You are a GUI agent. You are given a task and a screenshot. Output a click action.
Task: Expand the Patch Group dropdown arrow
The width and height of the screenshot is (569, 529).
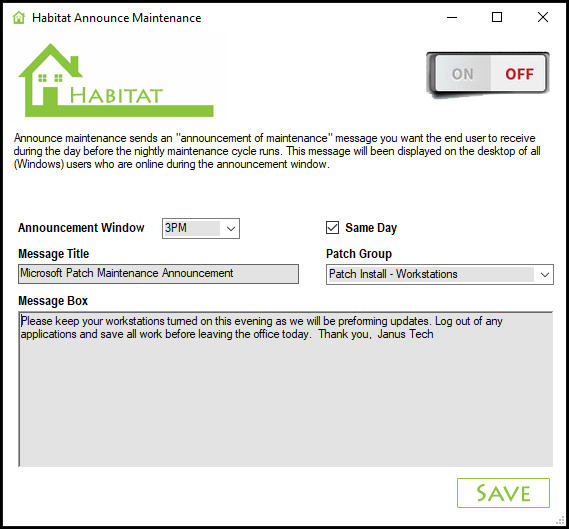coord(544,275)
